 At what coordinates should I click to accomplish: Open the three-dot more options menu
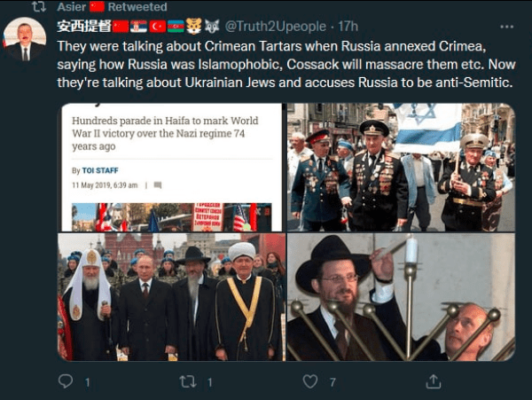tap(506, 27)
